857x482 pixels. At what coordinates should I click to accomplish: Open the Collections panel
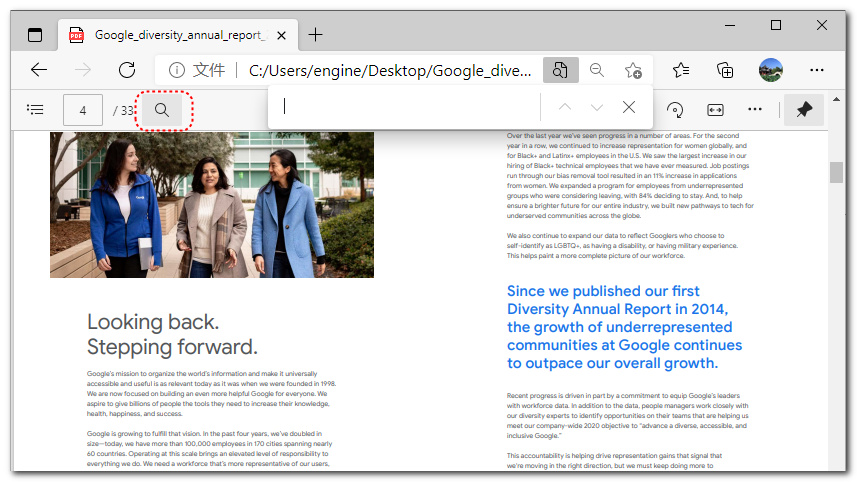726,70
